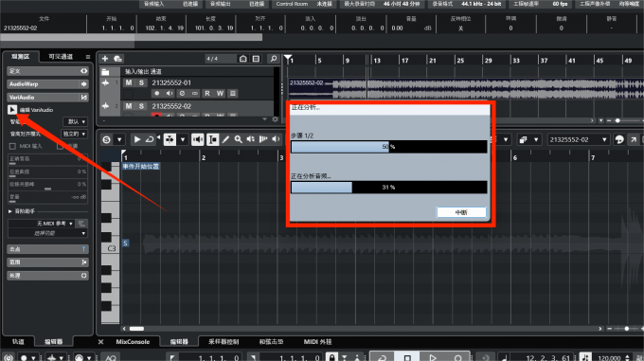Switch to the MixConsole tab
Viewport: 644px width, 361px height.
[x=133, y=342]
